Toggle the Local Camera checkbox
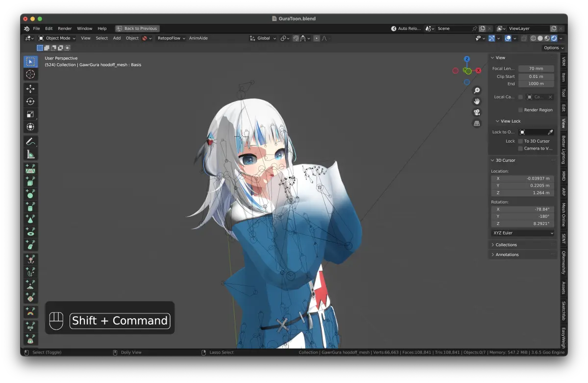This screenshot has width=588, height=383. tap(520, 97)
